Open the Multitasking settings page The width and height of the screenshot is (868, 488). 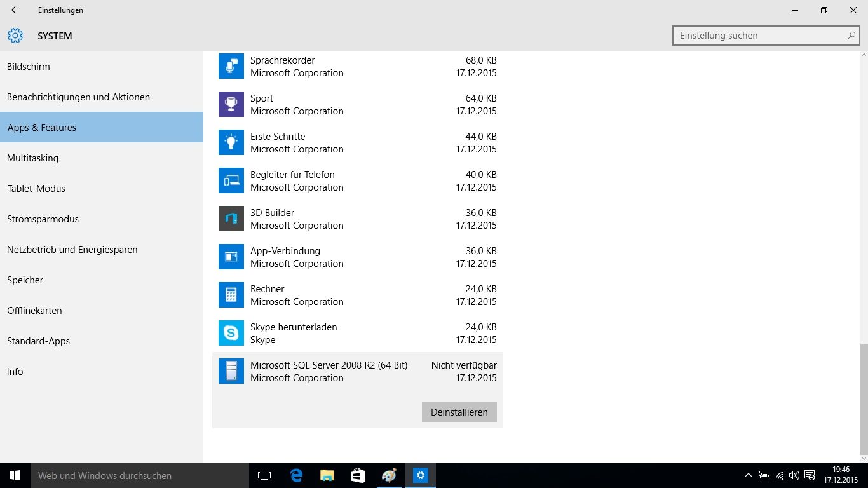click(102, 158)
